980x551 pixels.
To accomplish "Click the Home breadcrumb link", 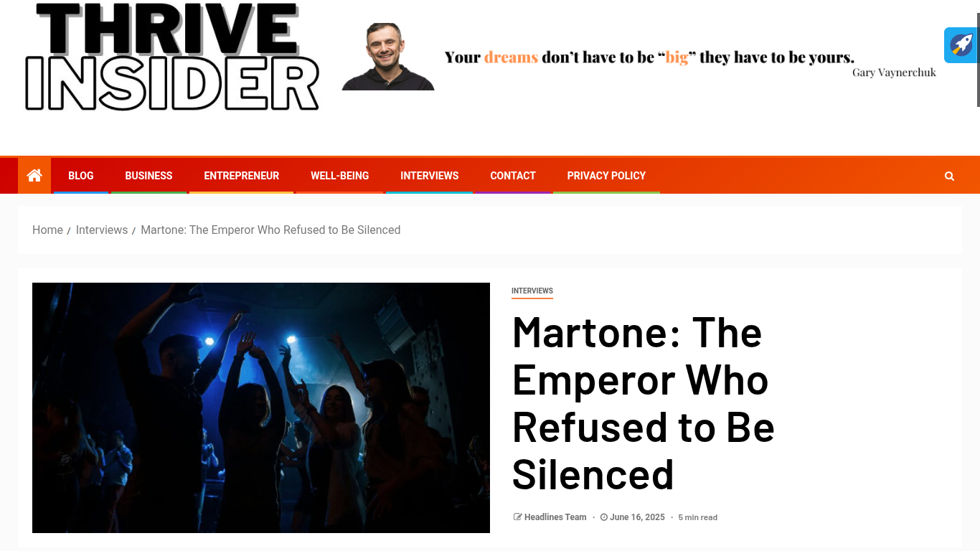I will click(47, 230).
